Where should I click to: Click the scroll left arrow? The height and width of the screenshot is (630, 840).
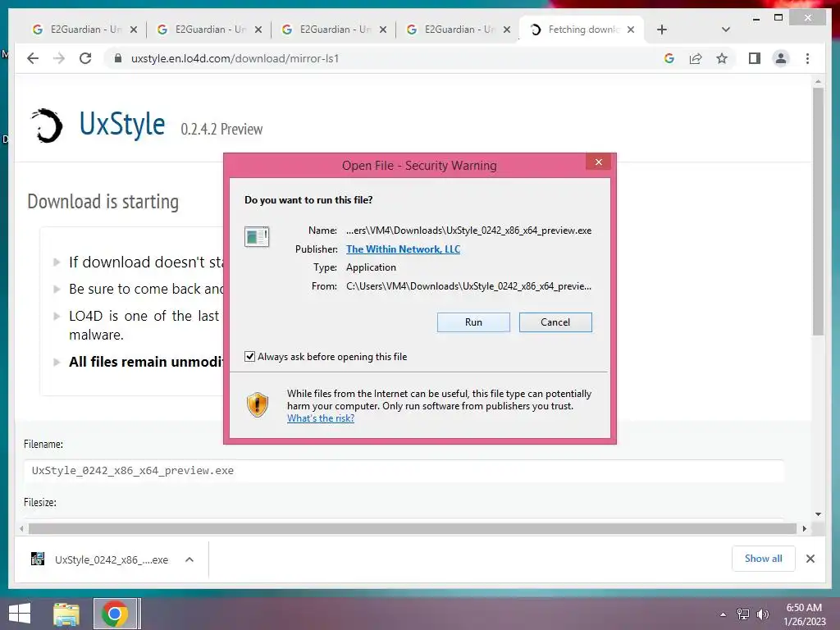(x=21, y=529)
